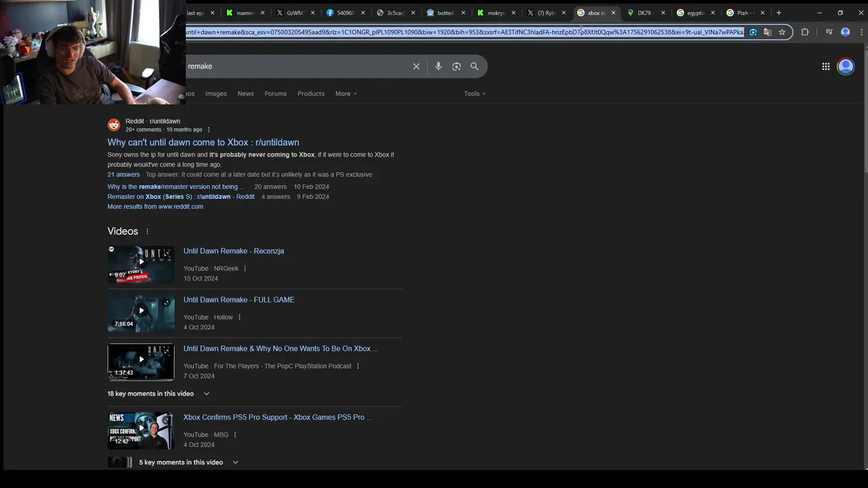
Task: Click the magnifier search icon
Action: coord(475,66)
